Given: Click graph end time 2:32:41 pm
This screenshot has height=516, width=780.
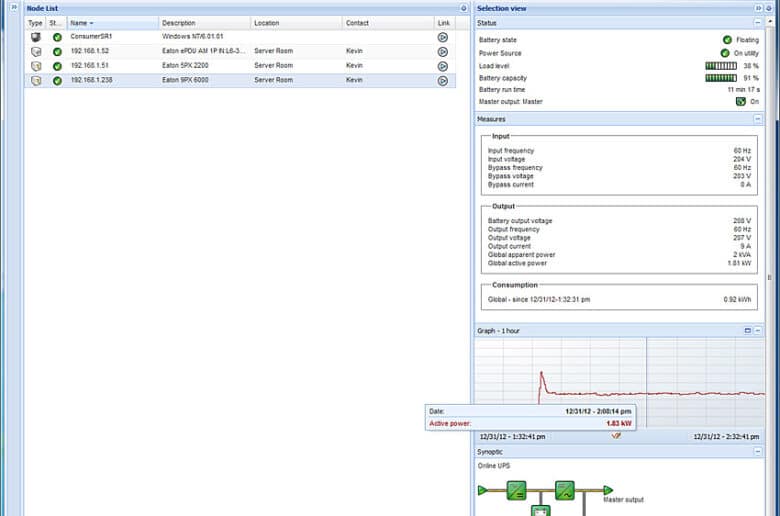Looking at the screenshot, I should (x=726, y=436).
